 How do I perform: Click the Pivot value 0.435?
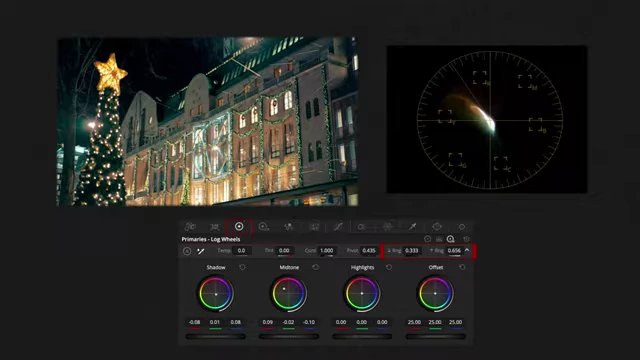(369, 251)
